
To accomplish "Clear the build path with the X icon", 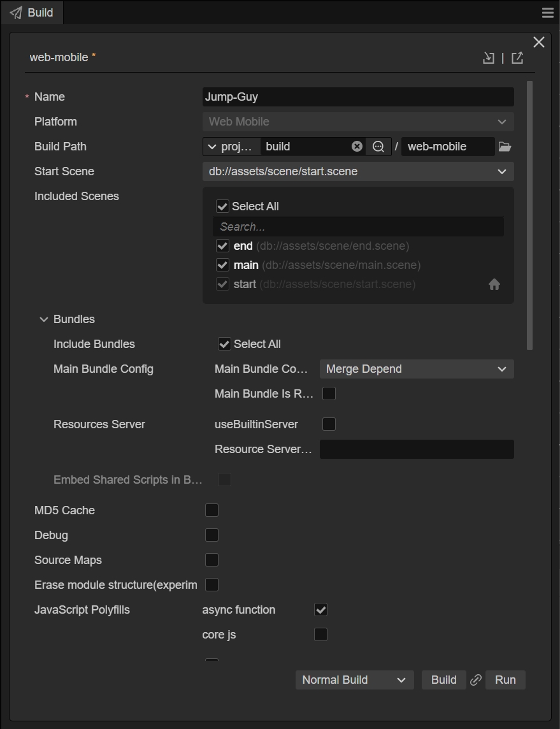I will tap(357, 147).
